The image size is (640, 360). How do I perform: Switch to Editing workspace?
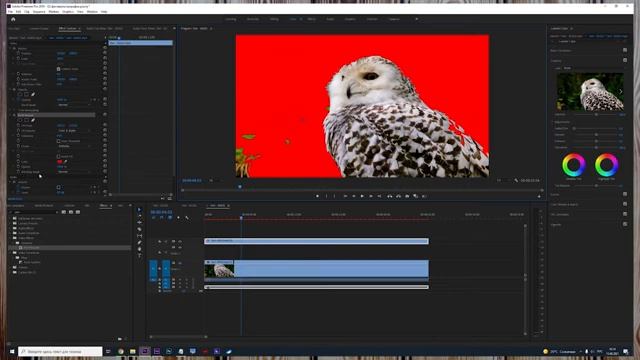pos(274,19)
